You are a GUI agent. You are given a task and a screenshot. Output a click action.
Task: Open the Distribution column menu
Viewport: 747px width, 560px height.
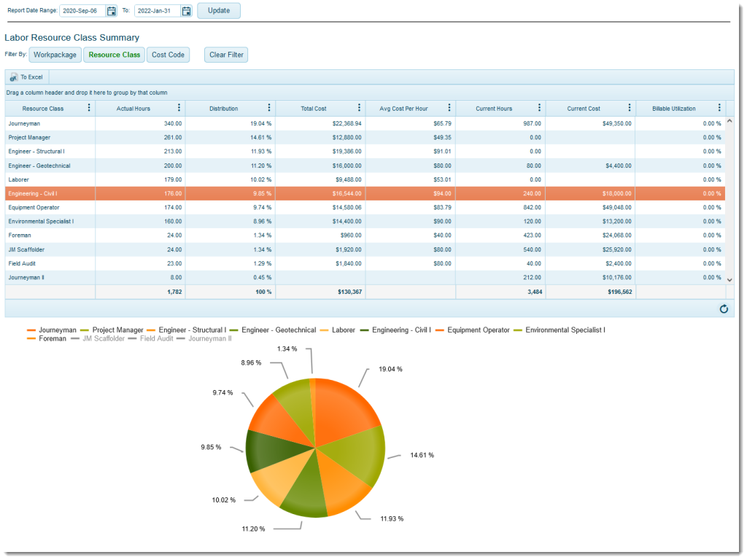[270, 108]
